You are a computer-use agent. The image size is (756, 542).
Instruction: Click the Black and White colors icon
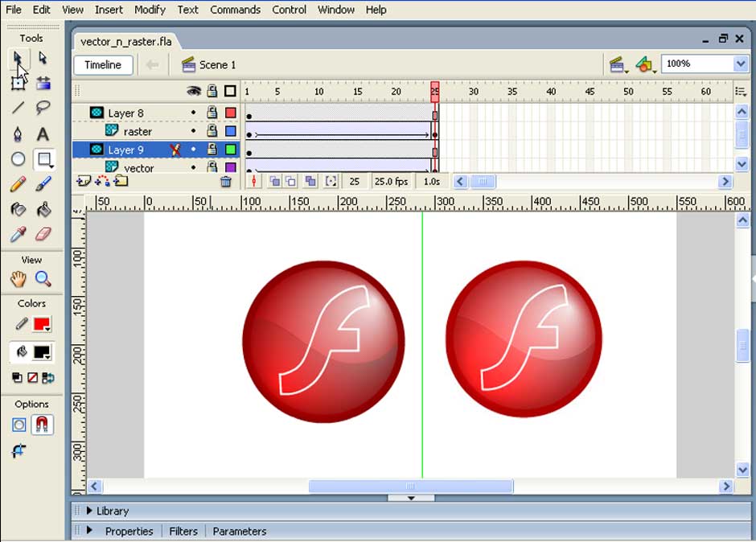(17, 378)
